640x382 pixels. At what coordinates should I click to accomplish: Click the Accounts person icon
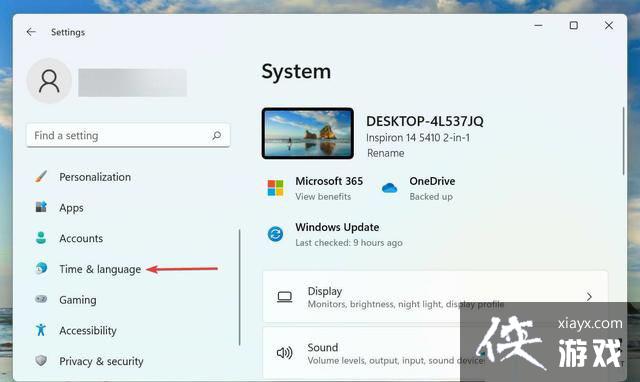41,238
